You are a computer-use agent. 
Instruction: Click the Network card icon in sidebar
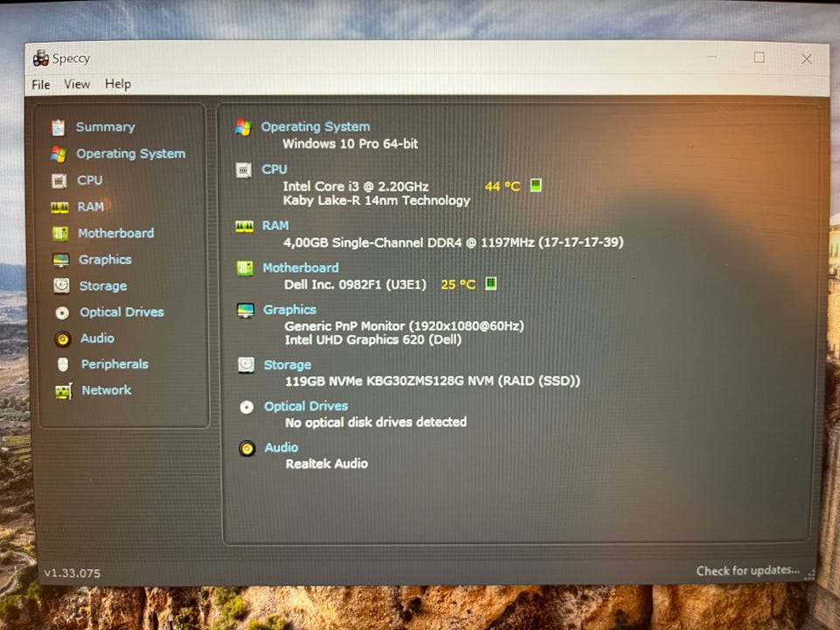64,392
